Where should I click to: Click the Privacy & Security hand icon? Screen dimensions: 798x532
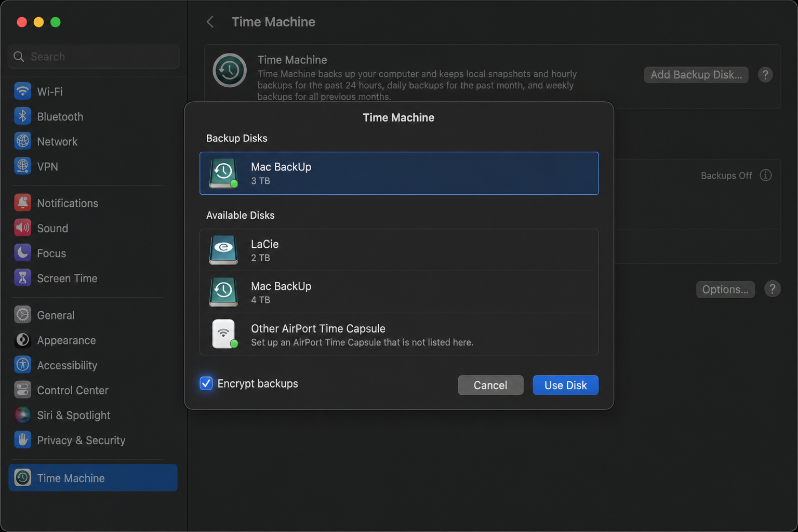coord(22,439)
